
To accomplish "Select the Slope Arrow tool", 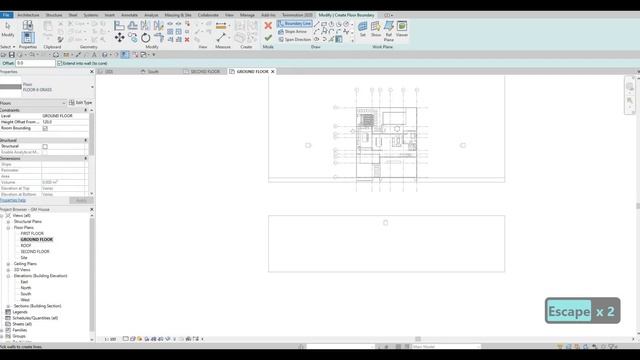I will [x=292, y=31].
